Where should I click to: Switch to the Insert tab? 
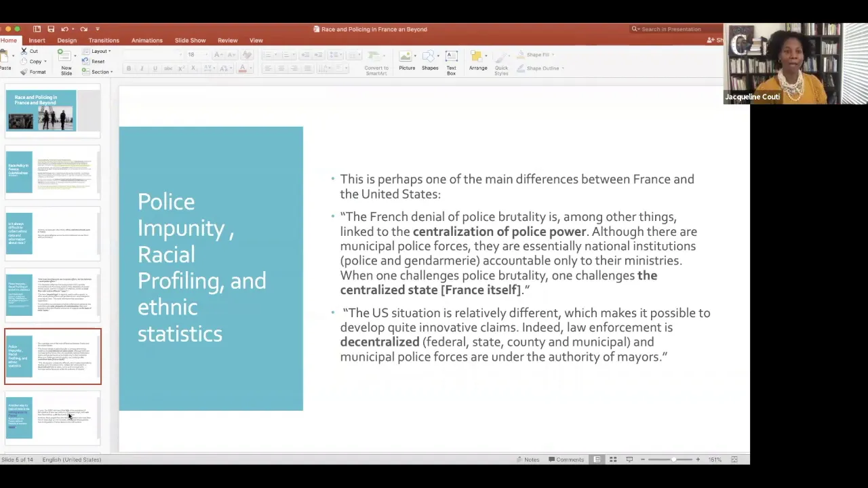37,41
